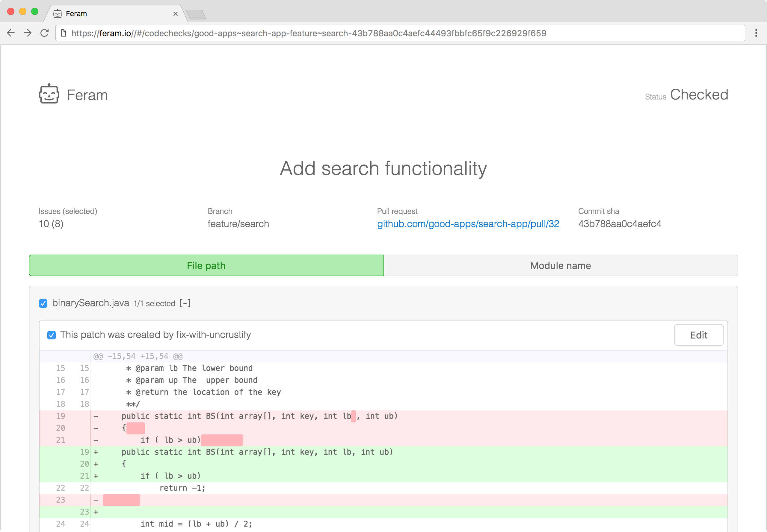This screenshot has width=767, height=532.
Task: Click the issues count 10 (8)
Action: click(x=51, y=224)
